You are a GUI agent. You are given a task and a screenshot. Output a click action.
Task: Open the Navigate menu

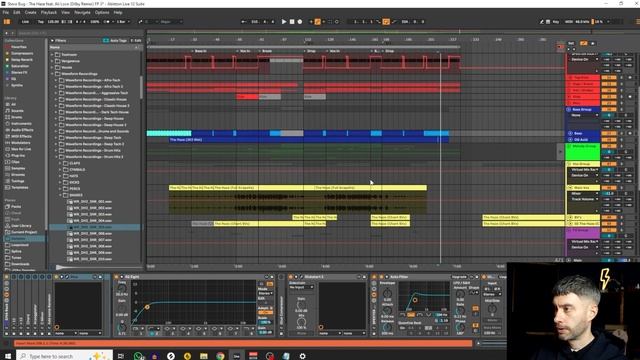point(82,13)
